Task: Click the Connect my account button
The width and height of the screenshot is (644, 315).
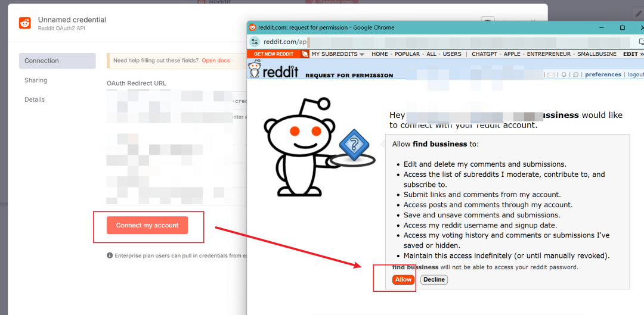Action: pos(147,225)
